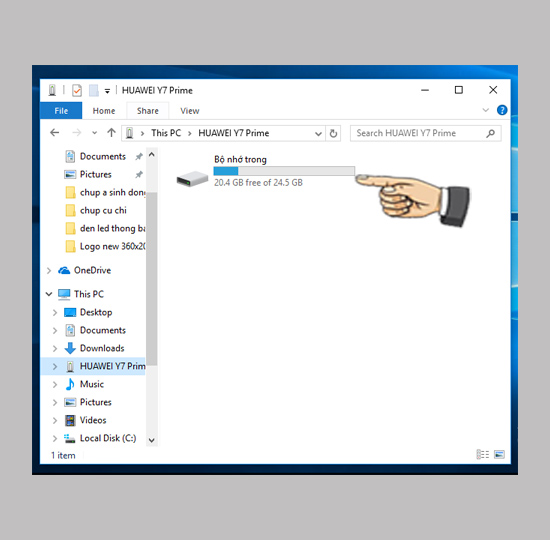
Task: Click This PC in the address path
Action: tap(166, 133)
